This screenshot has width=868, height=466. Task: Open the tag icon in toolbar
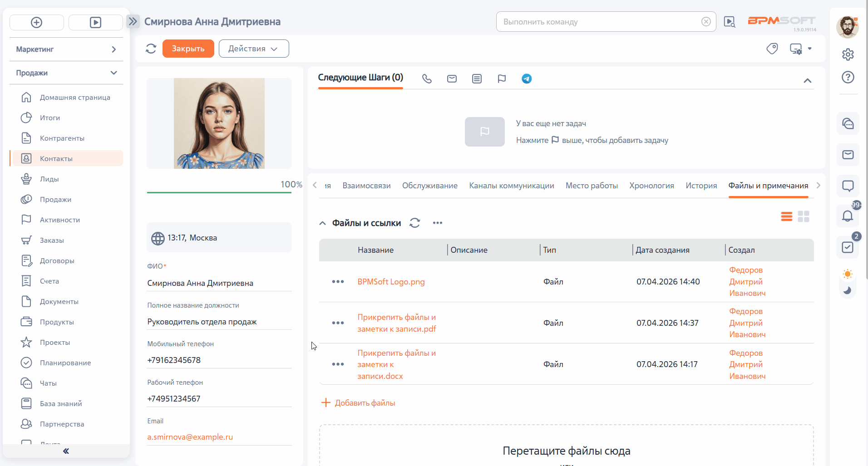(772, 49)
